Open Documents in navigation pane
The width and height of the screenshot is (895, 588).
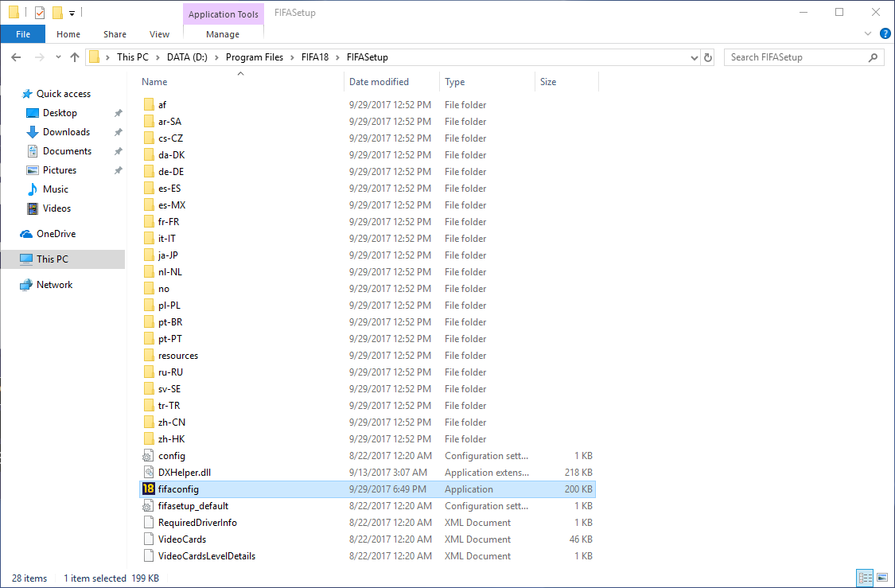(x=67, y=150)
